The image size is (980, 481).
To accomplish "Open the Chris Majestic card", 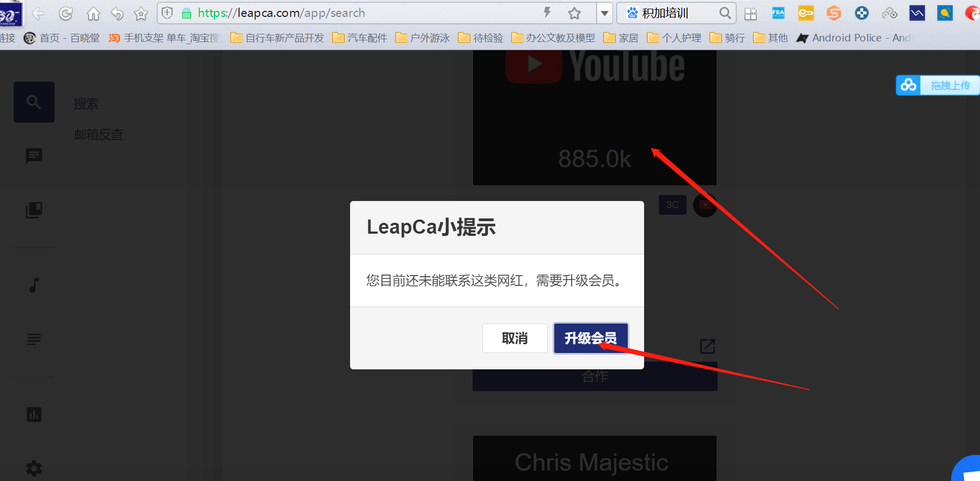I will (x=595, y=458).
